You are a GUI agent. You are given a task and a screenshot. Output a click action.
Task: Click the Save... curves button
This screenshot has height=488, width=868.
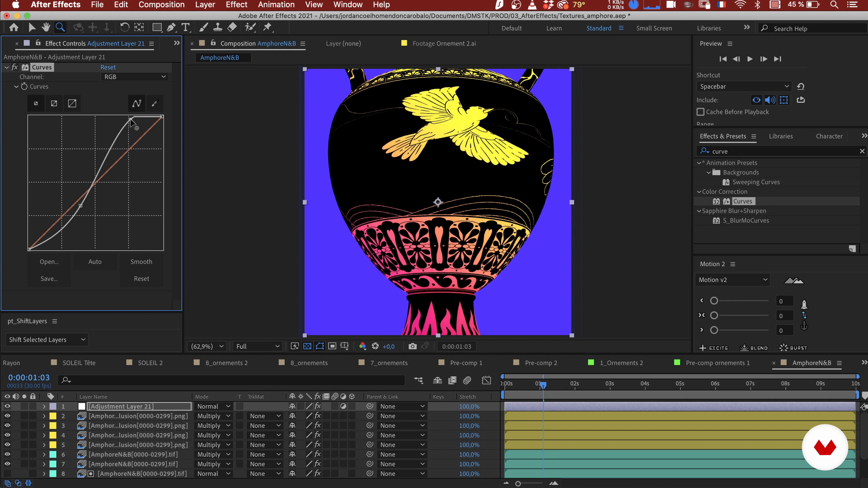(49, 279)
